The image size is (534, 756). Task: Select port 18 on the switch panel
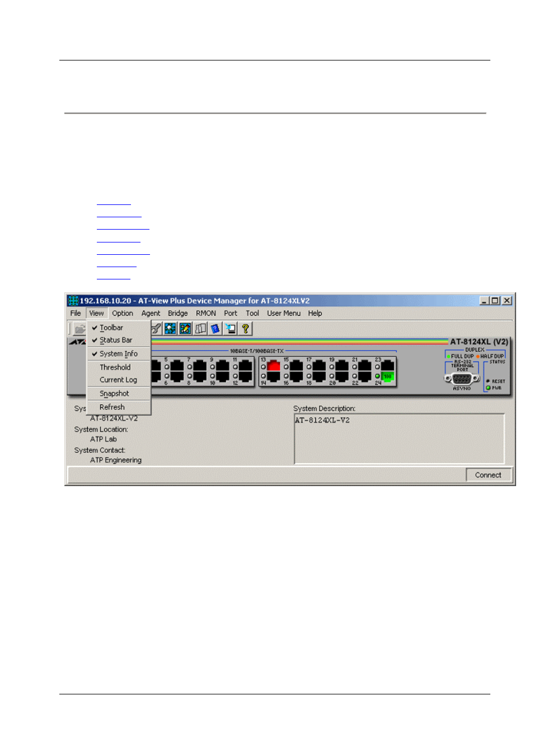(319, 376)
